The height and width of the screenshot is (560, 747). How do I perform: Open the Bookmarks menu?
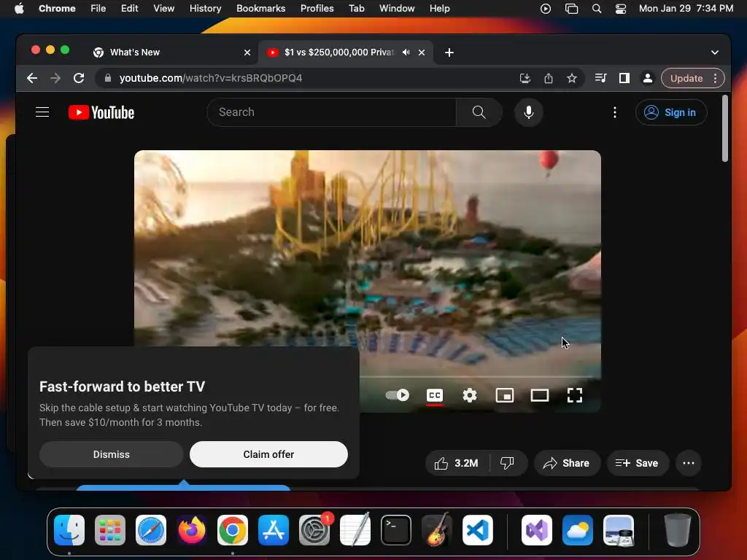point(260,8)
